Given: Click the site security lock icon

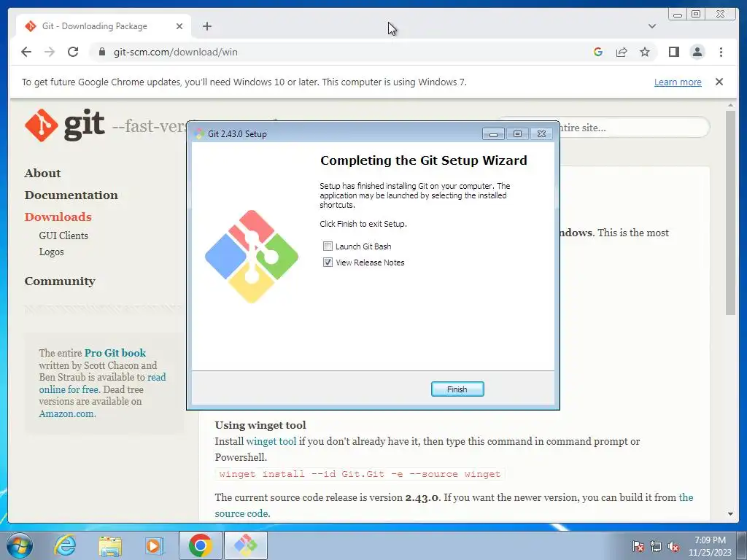Looking at the screenshot, I should [x=101, y=52].
